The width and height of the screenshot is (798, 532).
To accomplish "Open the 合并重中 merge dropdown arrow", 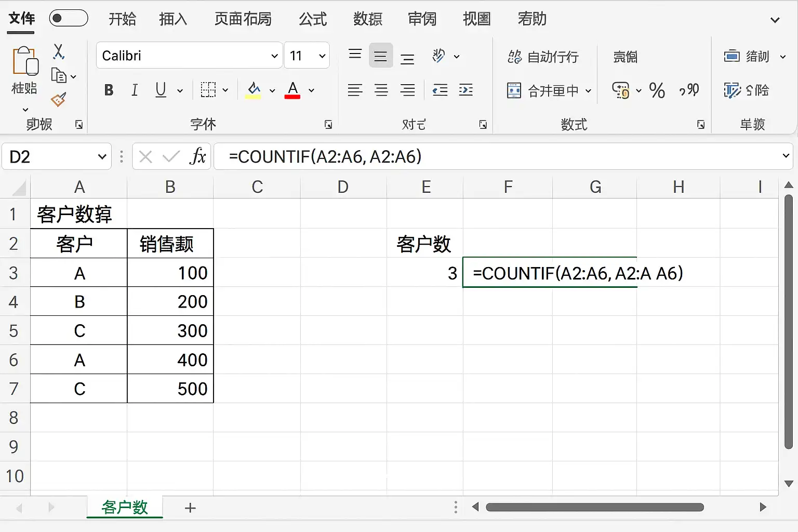I will point(588,90).
